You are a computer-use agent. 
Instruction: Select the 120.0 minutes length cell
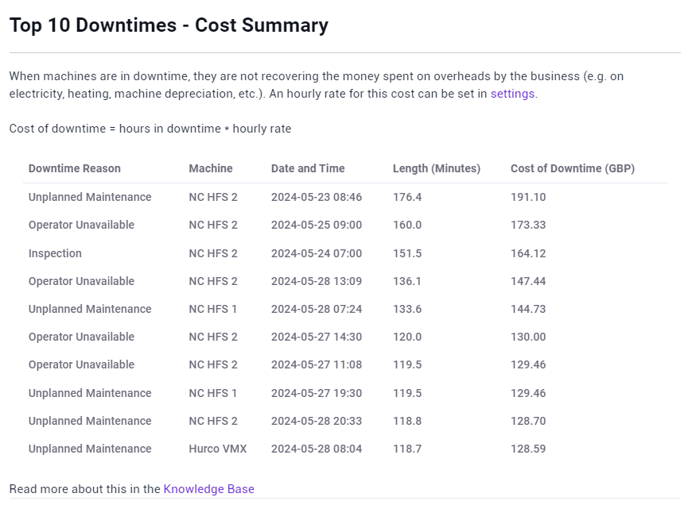tap(407, 338)
